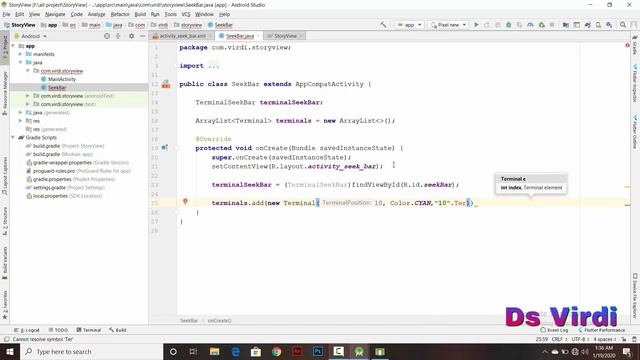640x360 pixels.
Task: Open the File menu
Action: point(7,14)
